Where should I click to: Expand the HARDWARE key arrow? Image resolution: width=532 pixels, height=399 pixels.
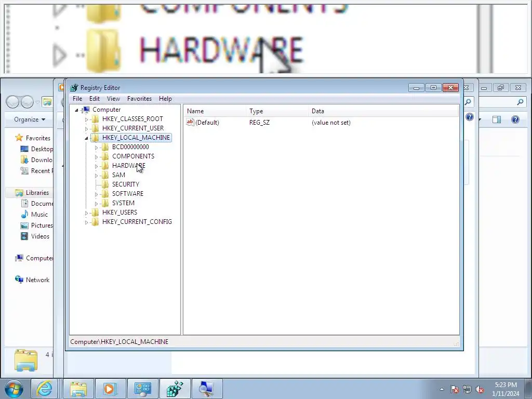point(96,166)
